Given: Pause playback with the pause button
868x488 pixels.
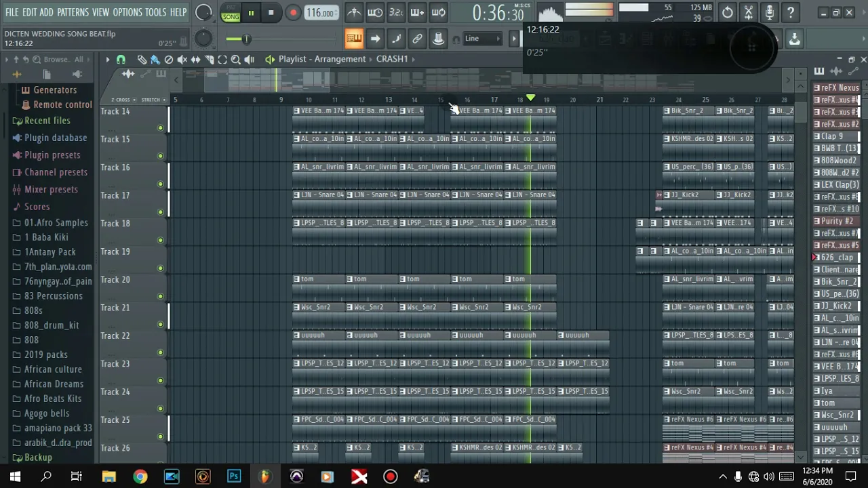Looking at the screenshot, I should [251, 13].
